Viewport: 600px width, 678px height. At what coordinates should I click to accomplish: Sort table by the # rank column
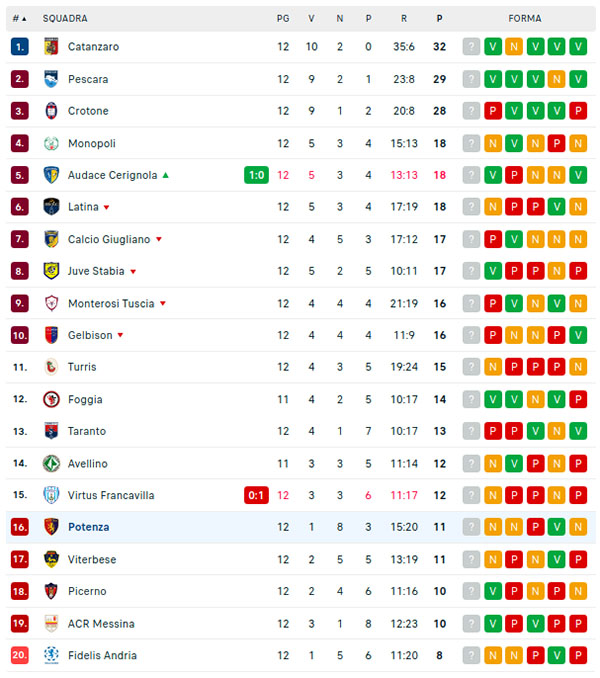pyautogui.click(x=19, y=19)
